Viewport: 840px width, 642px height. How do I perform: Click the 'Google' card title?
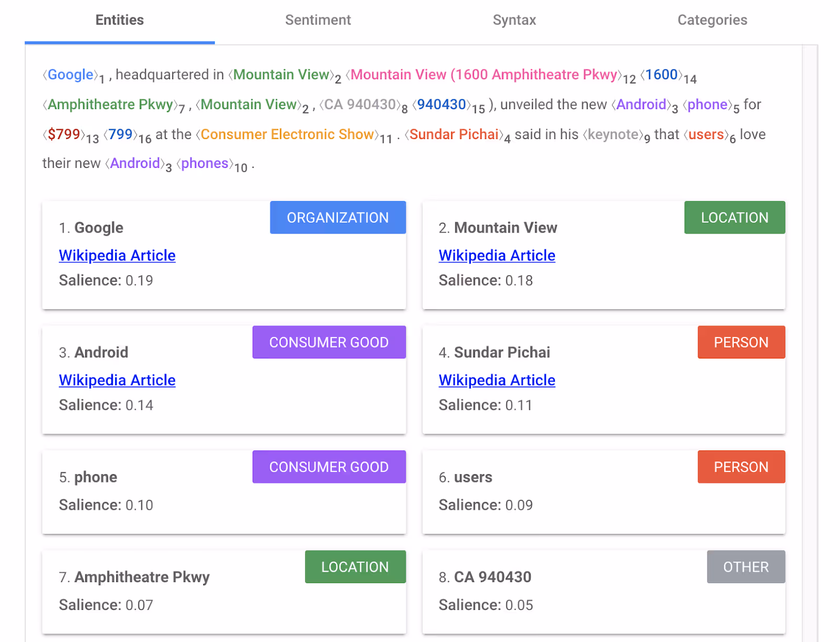click(99, 228)
